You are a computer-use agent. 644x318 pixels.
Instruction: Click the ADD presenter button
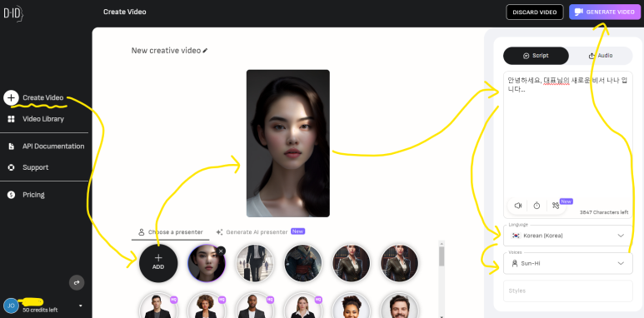point(158,263)
